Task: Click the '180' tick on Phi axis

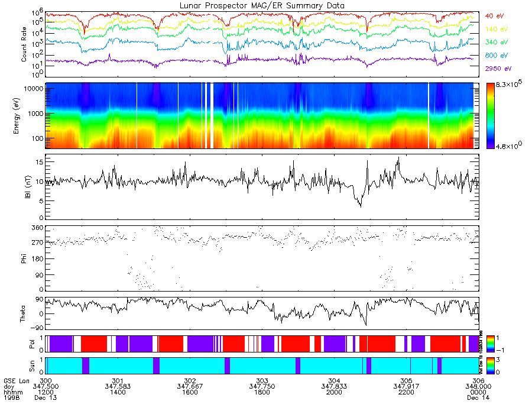Action: [38, 259]
